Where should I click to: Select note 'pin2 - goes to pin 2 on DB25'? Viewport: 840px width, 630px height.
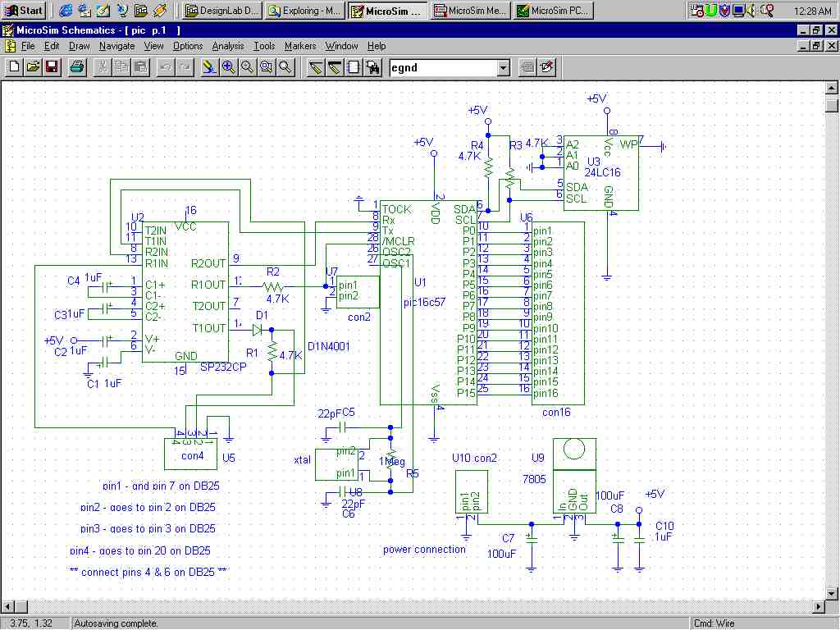pyautogui.click(x=148, y=507)
